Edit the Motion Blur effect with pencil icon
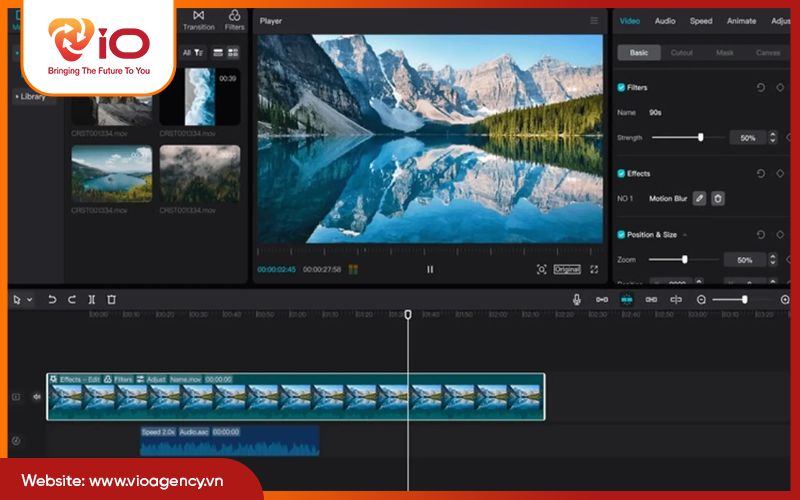Screen dimensions: 800x500 coord(699,198)
